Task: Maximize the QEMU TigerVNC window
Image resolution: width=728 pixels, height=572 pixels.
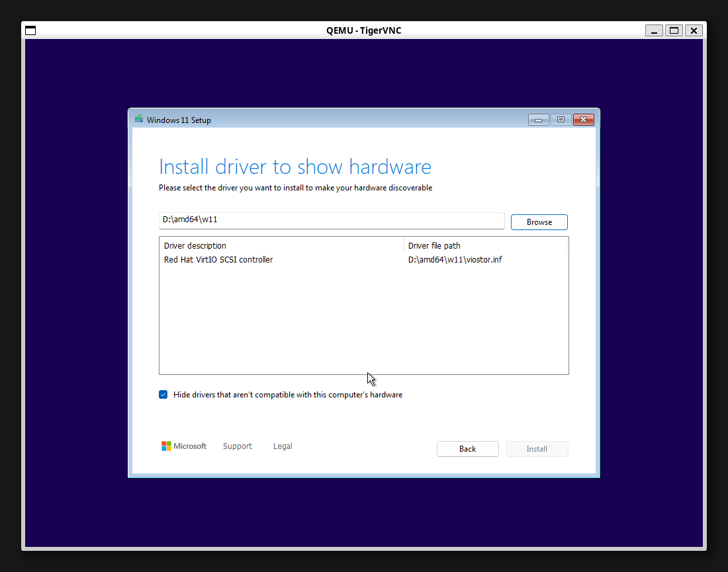Action: coord(674,30)
